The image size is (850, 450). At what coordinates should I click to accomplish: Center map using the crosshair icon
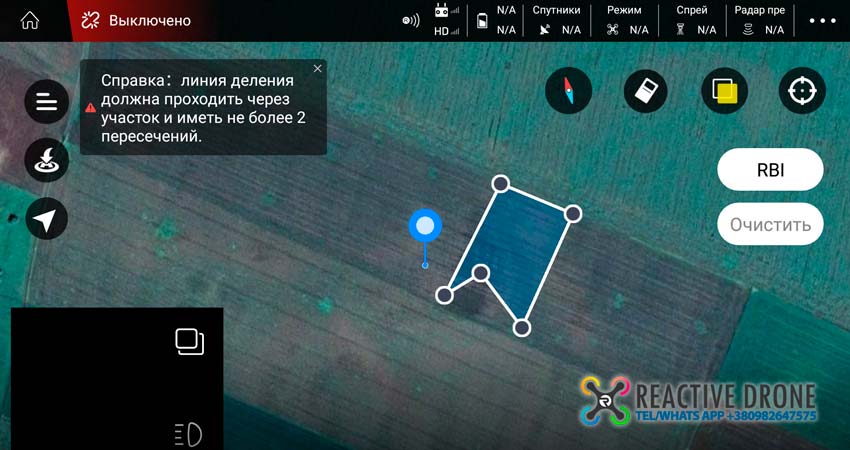pos(801,91)
